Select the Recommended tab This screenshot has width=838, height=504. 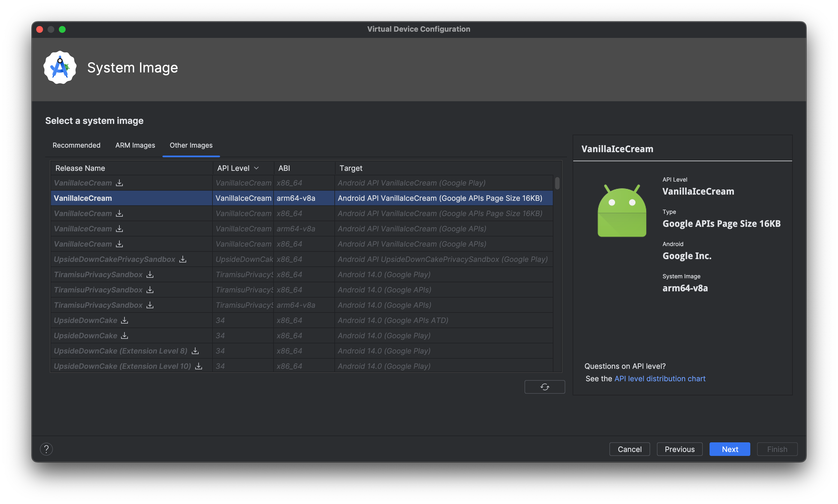[76, 145]
